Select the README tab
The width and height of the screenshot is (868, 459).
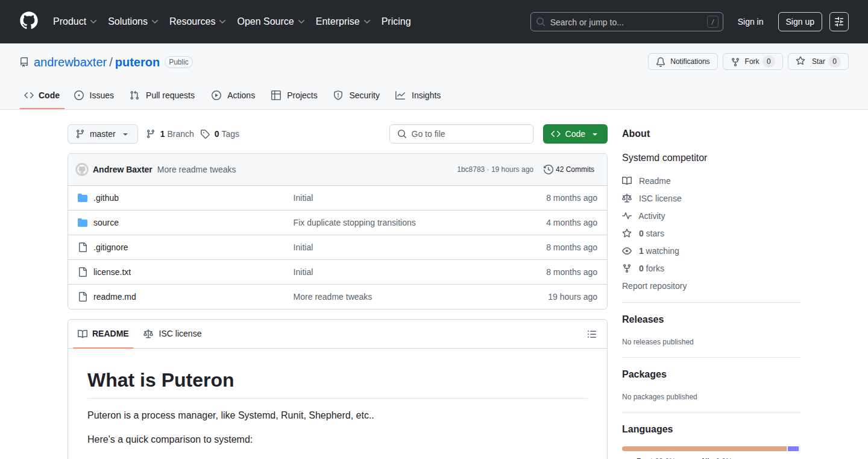(x=103, y=334)
